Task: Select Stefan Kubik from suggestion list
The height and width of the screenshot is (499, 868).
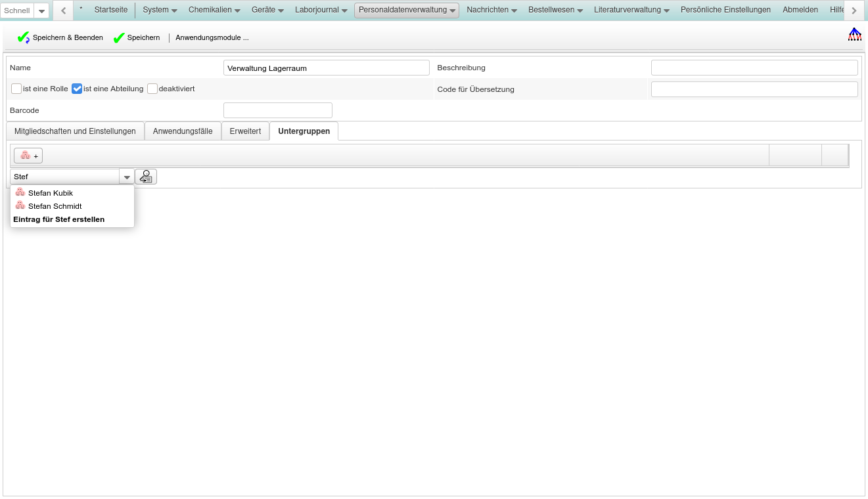Action: click(x=51, y=193)
